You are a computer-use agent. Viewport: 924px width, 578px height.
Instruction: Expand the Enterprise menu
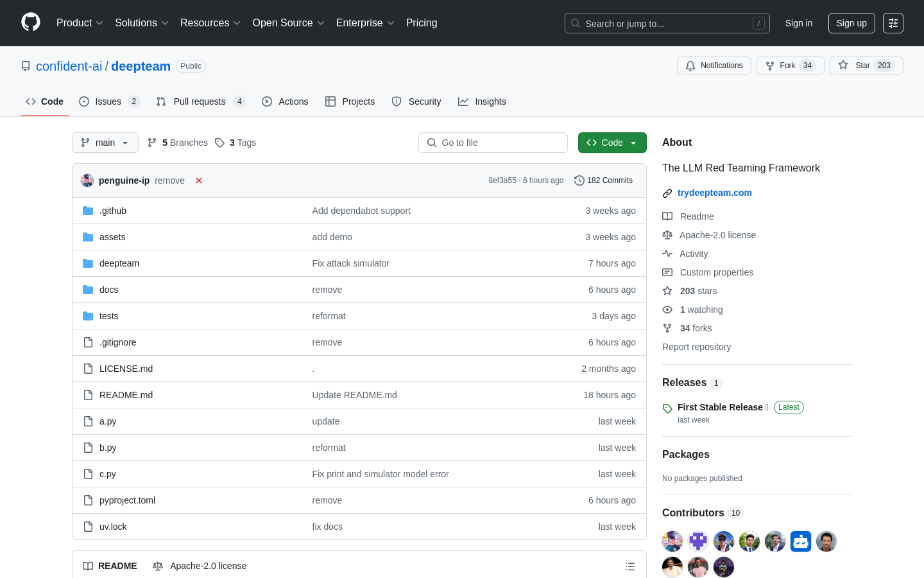(x=365, y=23)
